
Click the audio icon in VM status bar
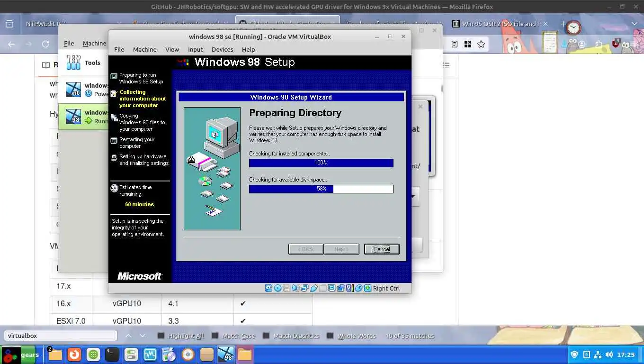pos(295,288)
